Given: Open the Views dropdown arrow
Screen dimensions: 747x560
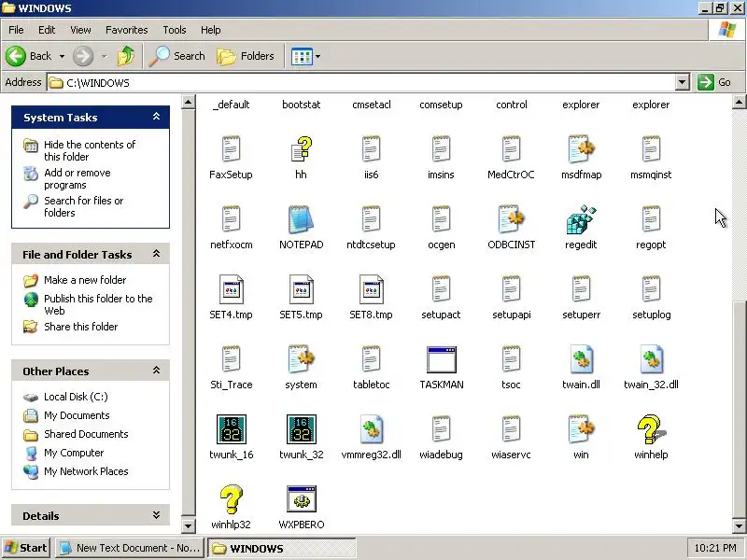Looking at the screenshot, I should [317, 56].
